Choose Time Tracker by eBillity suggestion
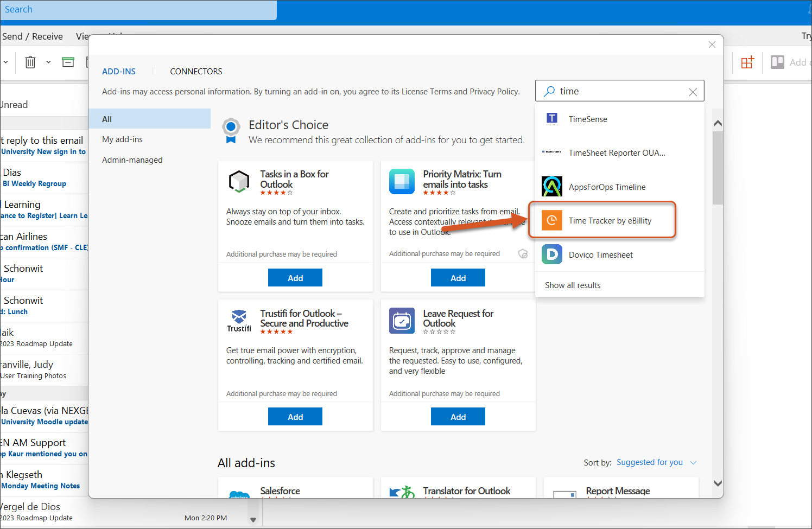812x529 pixels. click(x=620, y=220)
